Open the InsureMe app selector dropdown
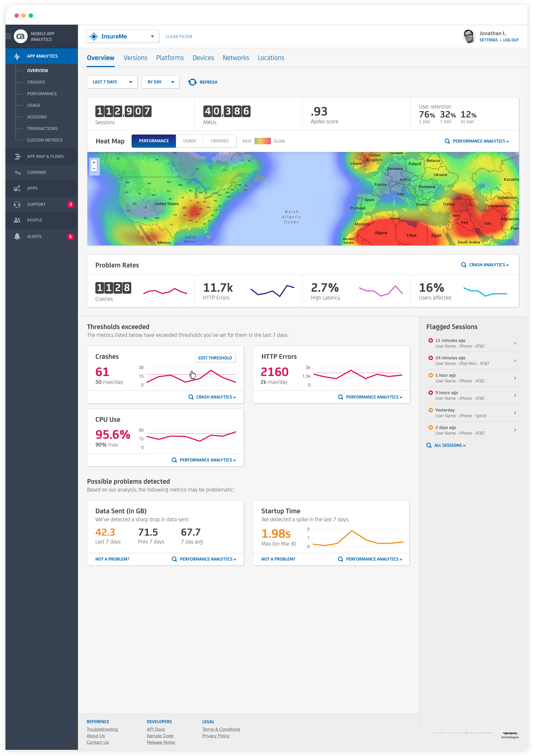The height and width of the screenshot is (756, 533). pyautogui.click(x=123, y=37)
